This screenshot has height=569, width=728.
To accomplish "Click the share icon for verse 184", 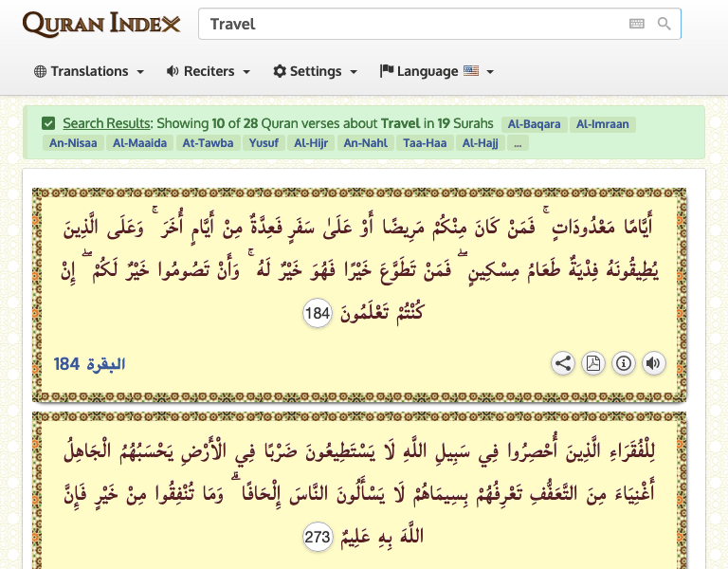I will 563,363.
